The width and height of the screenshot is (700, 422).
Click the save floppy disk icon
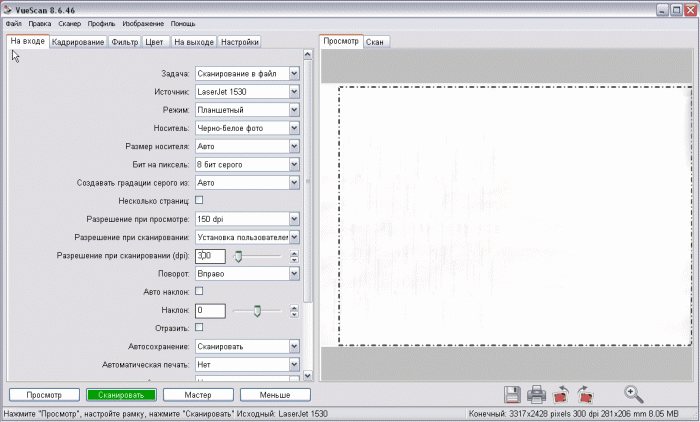point(511,394)
